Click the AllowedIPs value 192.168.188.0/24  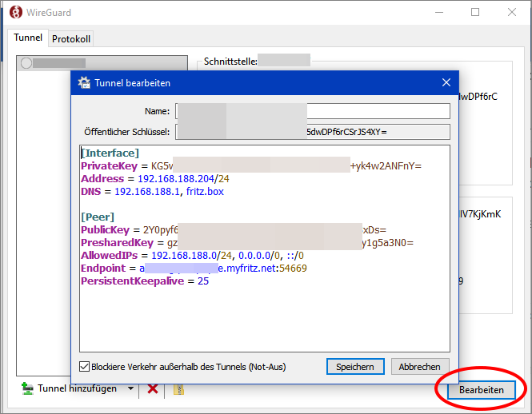coord(191,255)
